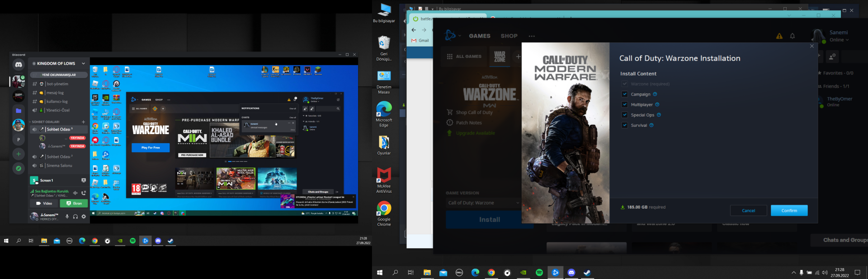Open the three-dots more menu in Battle.net
Image resolution: width=868 pixels, height=279 pixels.
(532, 36)
